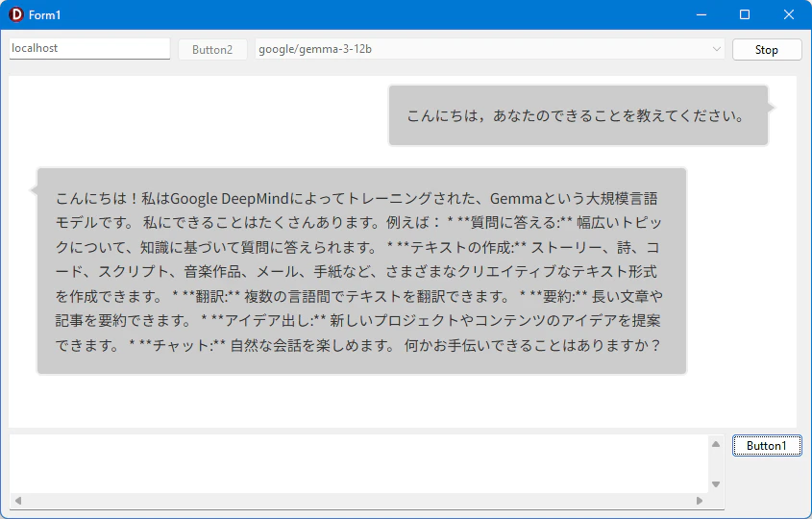The height and width of the screenshot is (519, 812).
Task: Click the Delphi app icon in title bar
Action: [x=16, y=14]
